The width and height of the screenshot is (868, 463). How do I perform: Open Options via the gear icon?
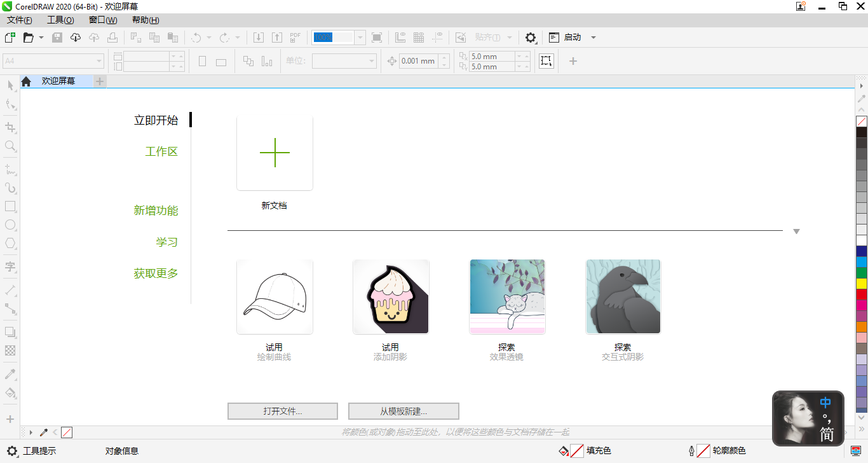pos(531,38)
